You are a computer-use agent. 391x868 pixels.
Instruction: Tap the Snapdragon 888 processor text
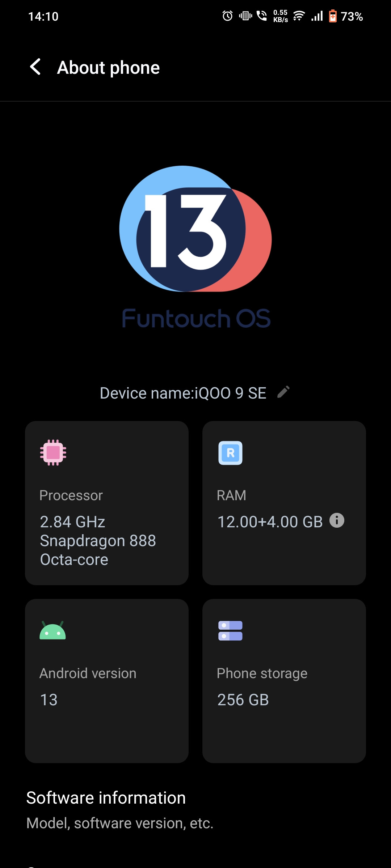[98, 541]
